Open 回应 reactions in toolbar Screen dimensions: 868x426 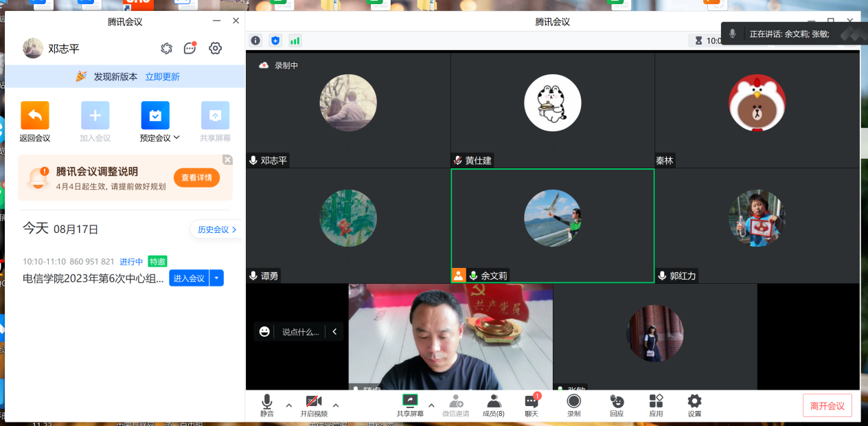(617, 405)
